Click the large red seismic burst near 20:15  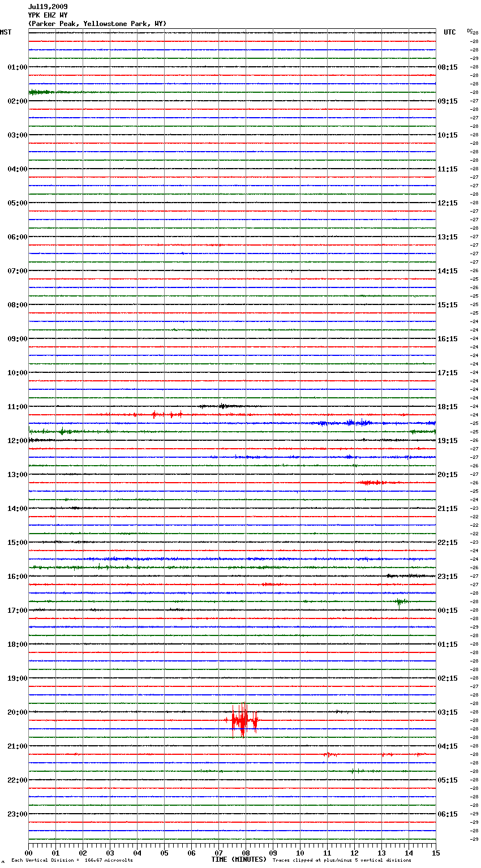tap(242, 720)
